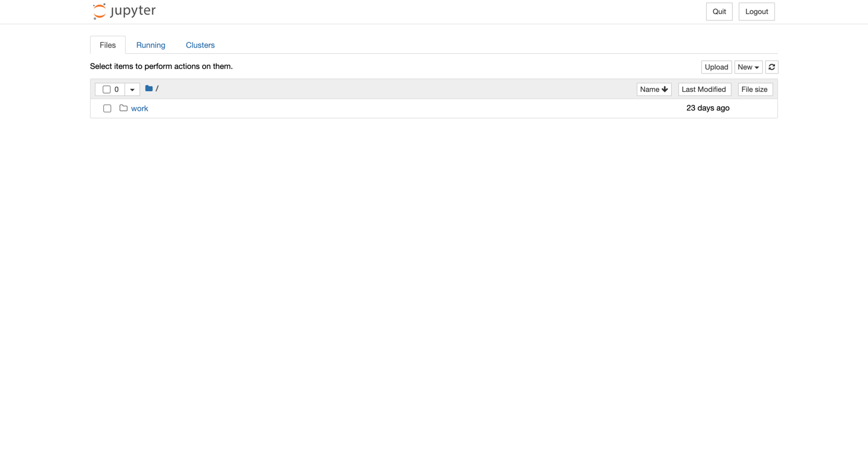The height and width of the screenshot is (460, 868).
Task: Expand the New dropdown menu
Action: (748, 67)
